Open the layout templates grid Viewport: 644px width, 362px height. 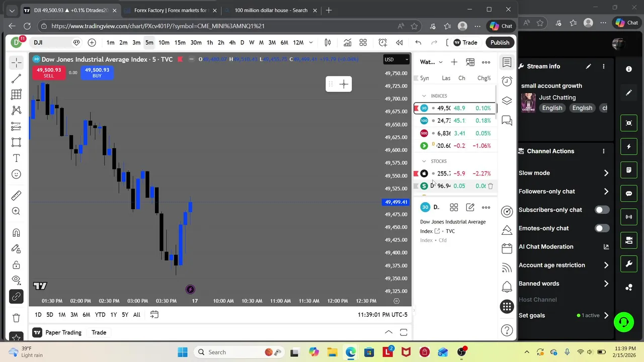[x=363, y=43]
